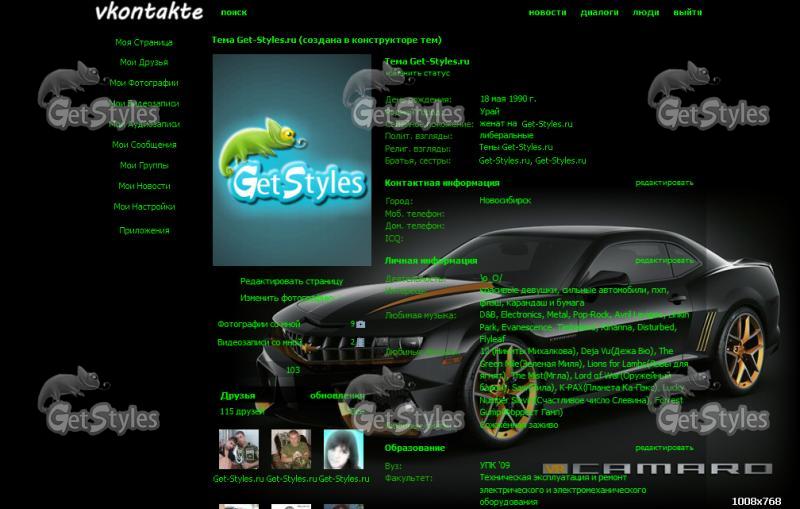The width and height of the screenshot is (800, 509).
Task: Click the vkontakte logo
Action: click(x=149, y=12)
